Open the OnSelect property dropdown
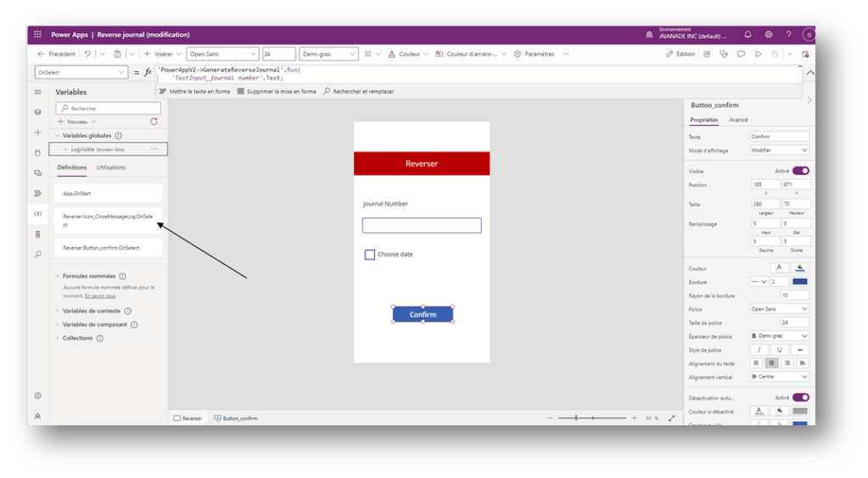This screenshot has width=868, height=478. pyautogui.click(x=81, y=72)
